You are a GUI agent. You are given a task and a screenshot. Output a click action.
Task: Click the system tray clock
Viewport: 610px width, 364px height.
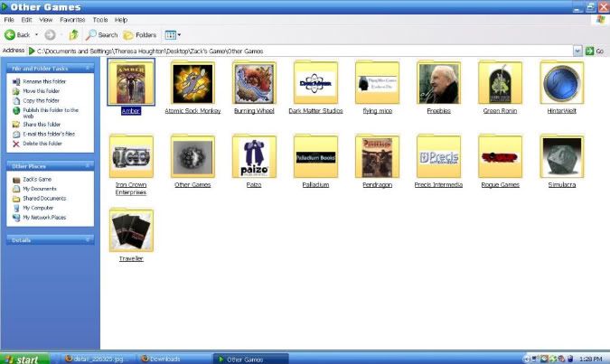point(590,359)
